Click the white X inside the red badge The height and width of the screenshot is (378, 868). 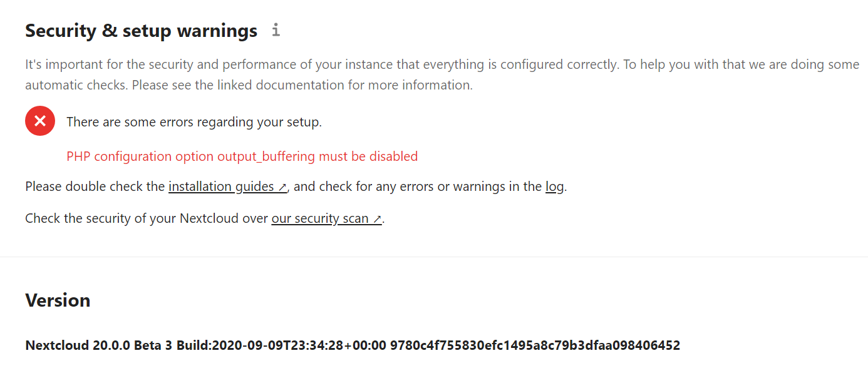pos(39,121)
